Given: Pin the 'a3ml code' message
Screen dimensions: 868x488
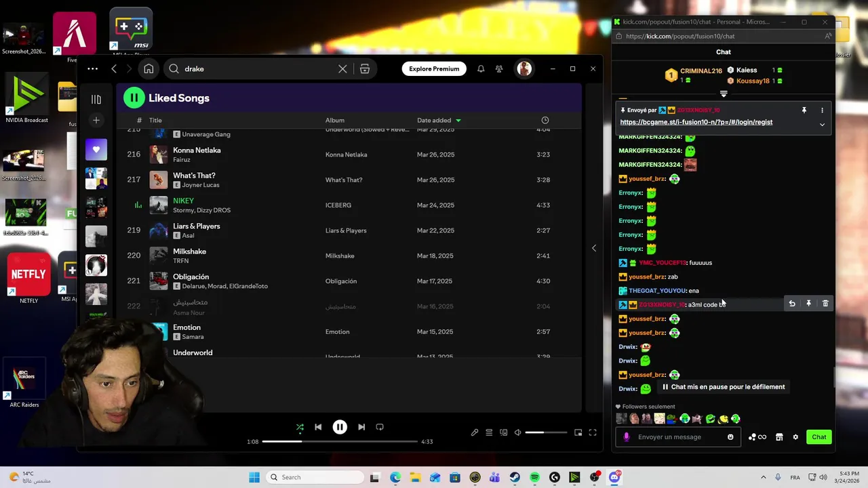Looking at the screenshot, I should click(x=808, y=304).
